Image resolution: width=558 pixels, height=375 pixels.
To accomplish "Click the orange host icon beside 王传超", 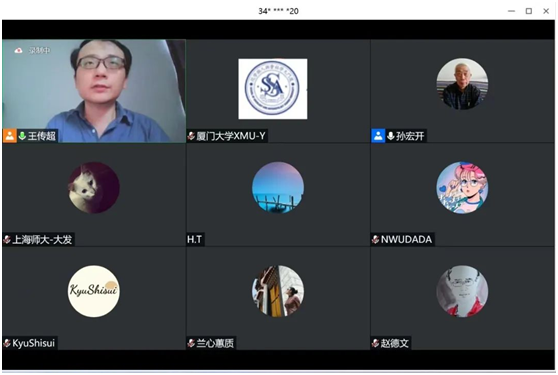I will pos(10,136).
